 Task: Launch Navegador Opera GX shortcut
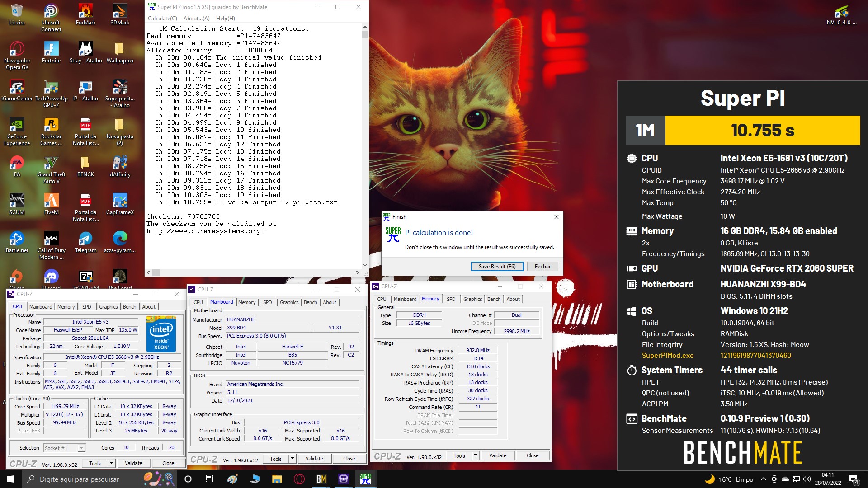(x=17, y=56)
